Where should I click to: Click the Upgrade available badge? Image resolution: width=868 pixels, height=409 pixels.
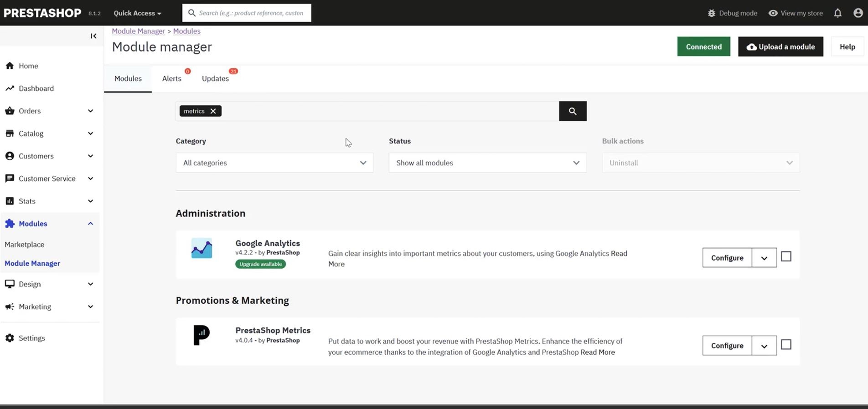260,264
